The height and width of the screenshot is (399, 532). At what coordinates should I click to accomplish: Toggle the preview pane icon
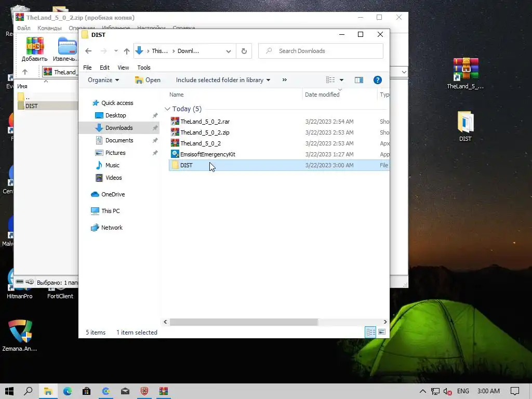click(359, 80)
